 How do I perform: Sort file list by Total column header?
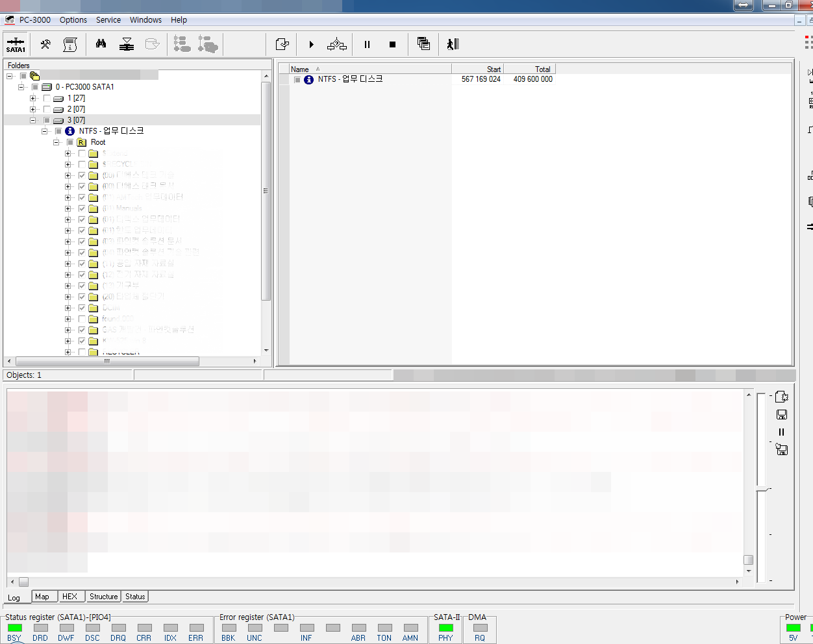click(529, 69)
